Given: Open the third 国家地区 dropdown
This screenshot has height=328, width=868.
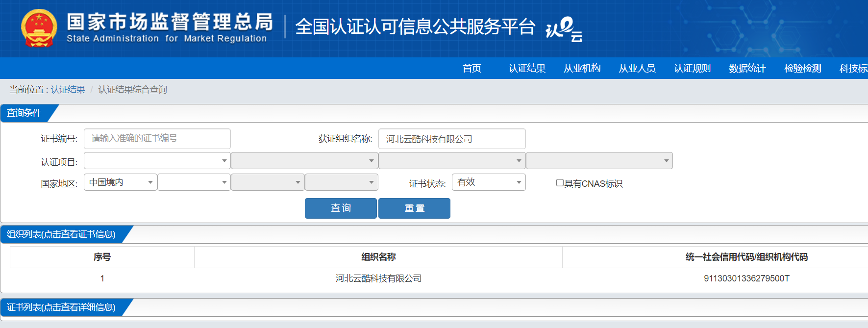Looking at the screenshot, I should pos(268,182).
